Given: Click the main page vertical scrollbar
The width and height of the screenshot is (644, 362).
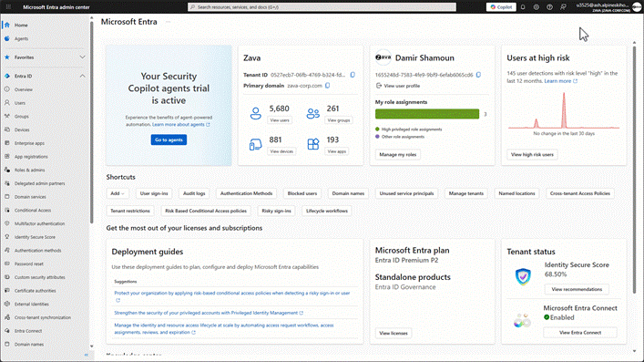Looking at the screenshot, I should click(x=635, y=169).
